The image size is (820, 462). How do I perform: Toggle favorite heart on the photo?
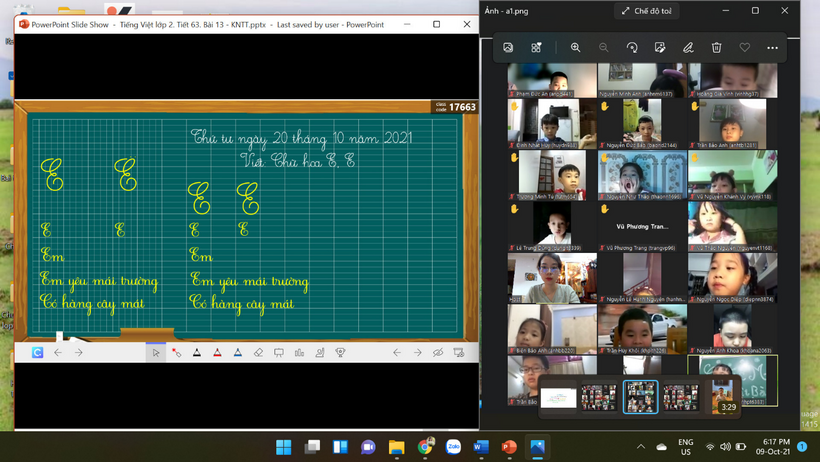tap(744, 47)
